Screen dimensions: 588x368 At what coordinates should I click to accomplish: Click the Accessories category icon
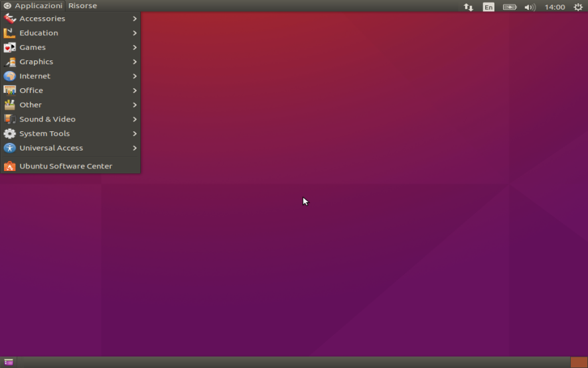[x=9, y=19]
